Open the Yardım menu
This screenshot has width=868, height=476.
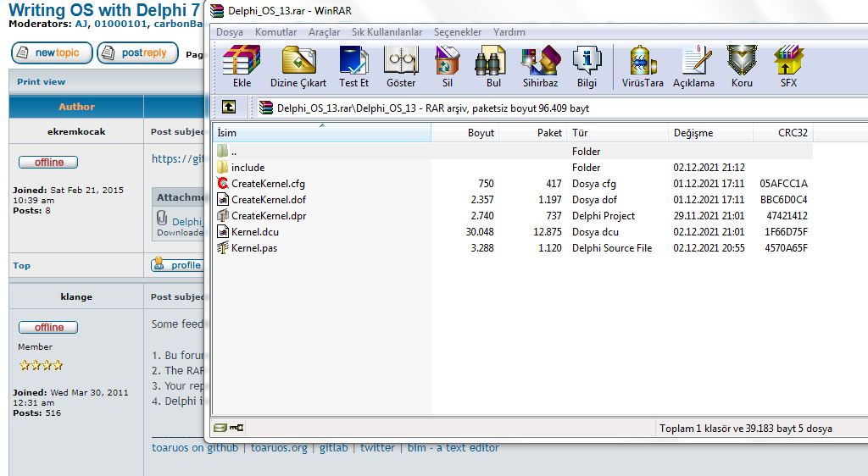[x=509, y=32]
